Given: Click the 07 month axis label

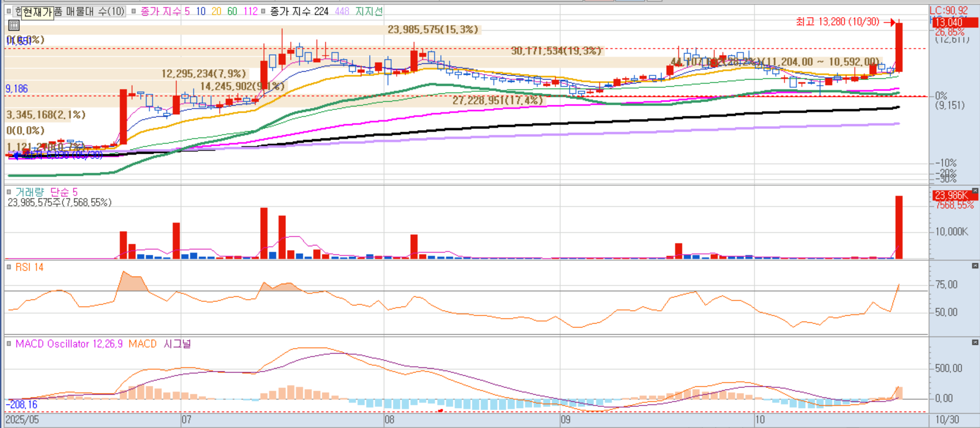Looking at the screenshot, I should pyautogui.click(x=186, y=420).
